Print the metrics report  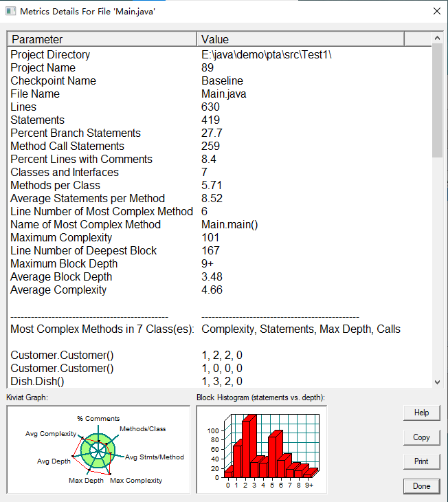(421, 461)
